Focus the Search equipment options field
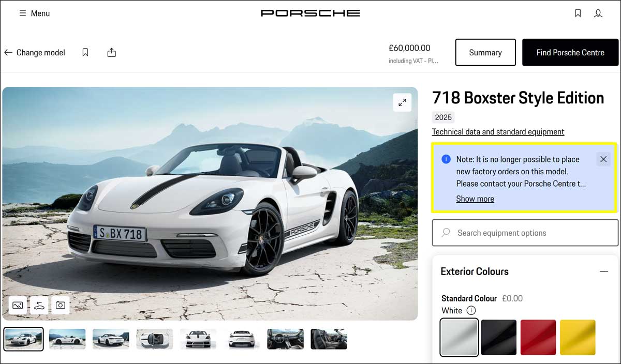This screenshot has height=364, width=621. pos(525,233)
